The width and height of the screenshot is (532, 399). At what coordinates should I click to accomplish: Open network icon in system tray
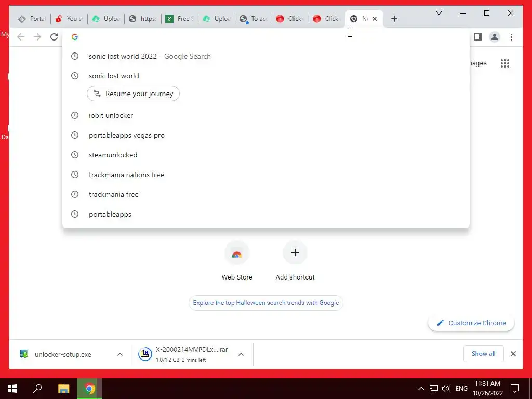point(434,389)
